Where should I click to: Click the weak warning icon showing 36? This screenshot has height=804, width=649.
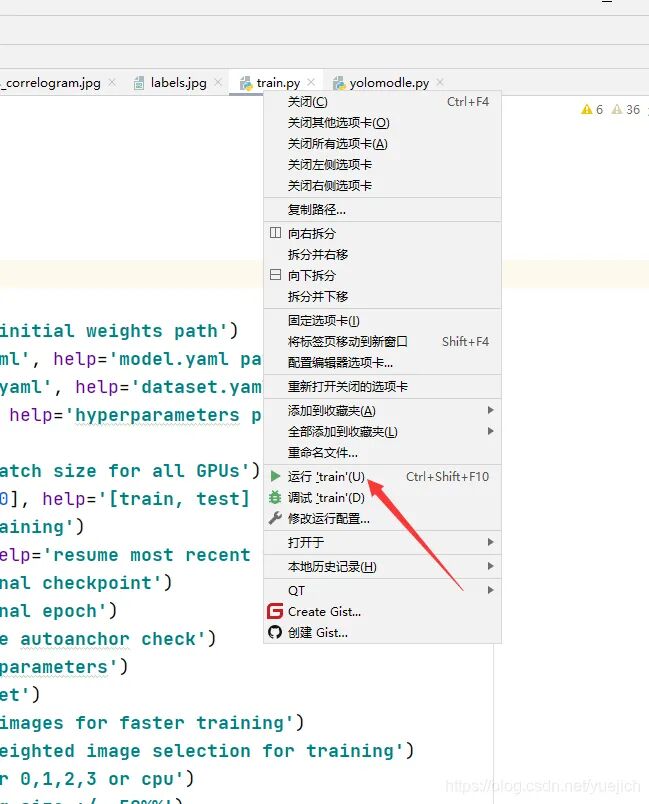[617, 109]
